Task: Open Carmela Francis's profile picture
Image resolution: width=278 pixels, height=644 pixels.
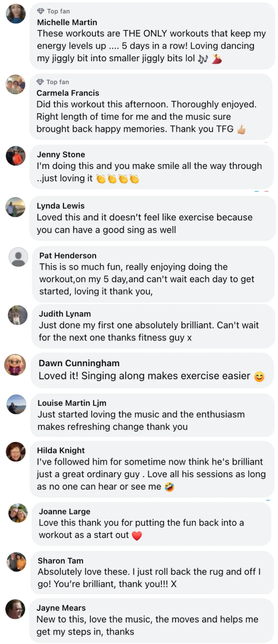Action: point(16,85)
